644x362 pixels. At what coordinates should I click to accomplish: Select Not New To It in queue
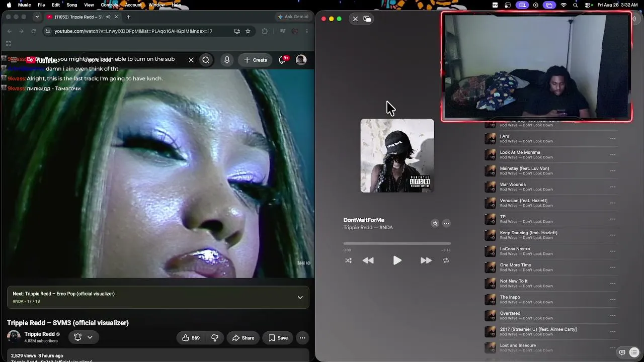click(x=551, y=284)
